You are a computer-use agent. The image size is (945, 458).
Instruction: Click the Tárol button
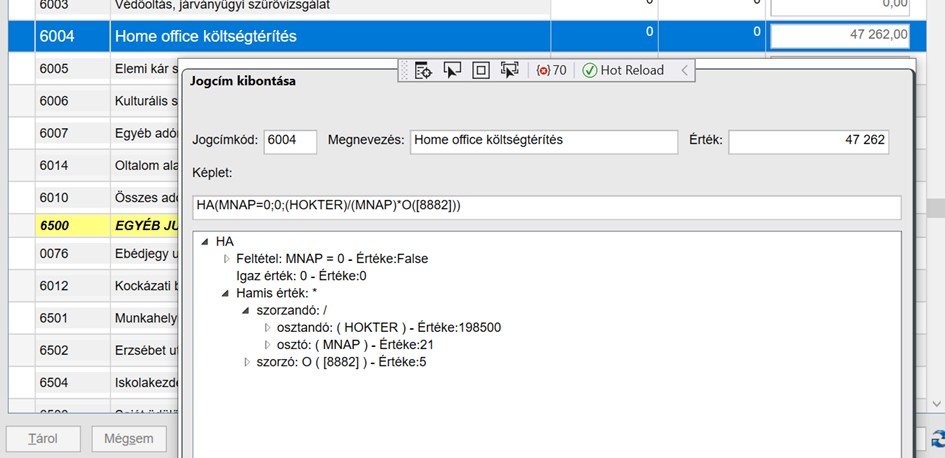point(43,439)
